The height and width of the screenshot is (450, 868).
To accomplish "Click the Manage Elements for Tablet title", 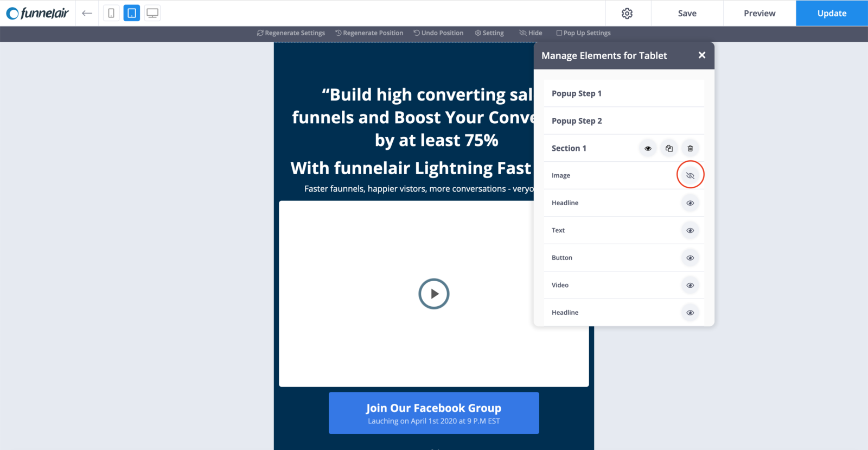I will point(604,55).
